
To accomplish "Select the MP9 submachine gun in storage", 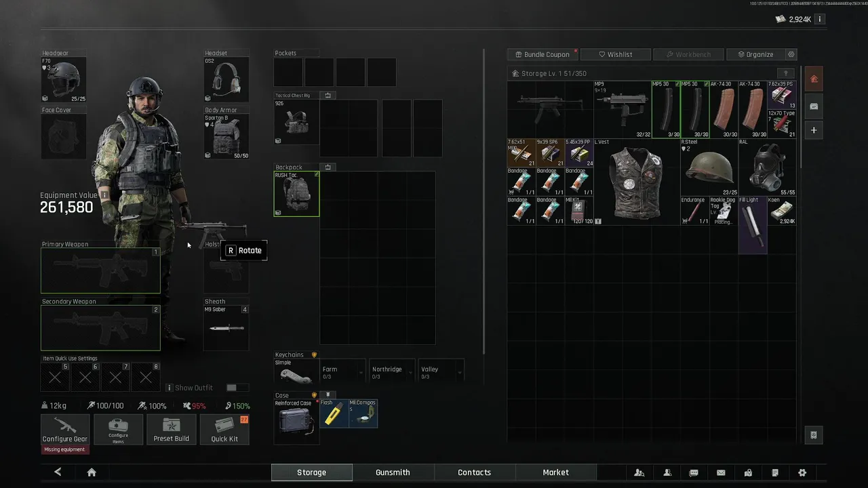I will [623, 109].
